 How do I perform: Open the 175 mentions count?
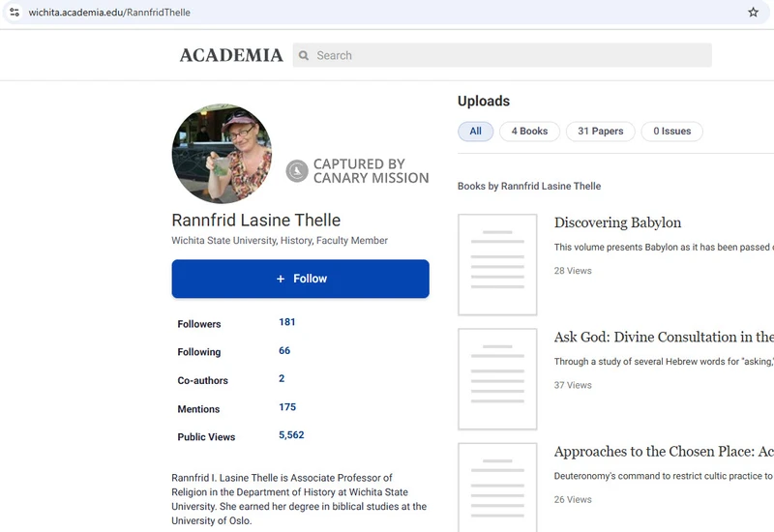click(287, 407)
